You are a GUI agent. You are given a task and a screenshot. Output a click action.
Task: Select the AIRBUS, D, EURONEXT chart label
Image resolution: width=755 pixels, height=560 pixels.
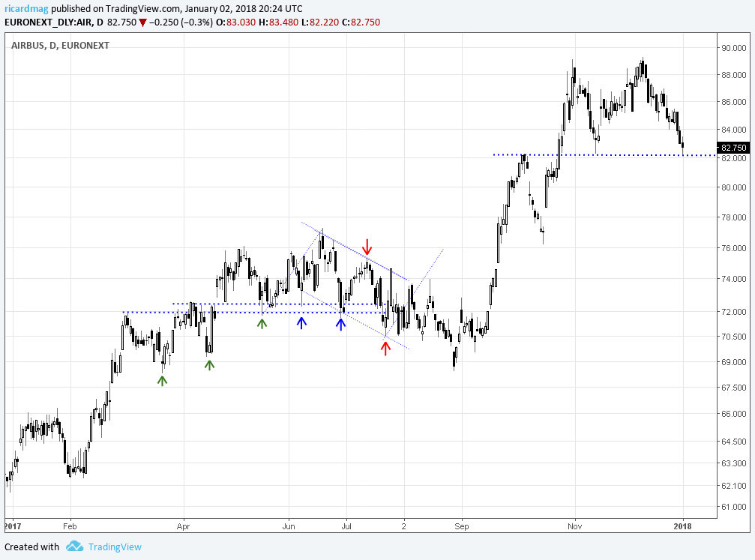pyautogui.click(x=60, y=45)
